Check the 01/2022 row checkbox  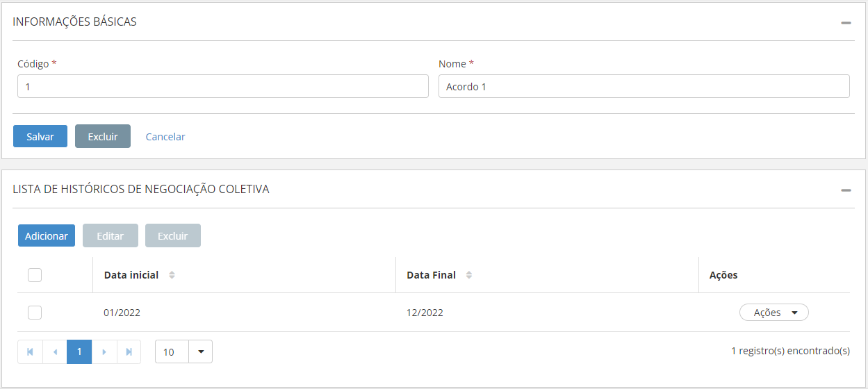tap(35, 313)
